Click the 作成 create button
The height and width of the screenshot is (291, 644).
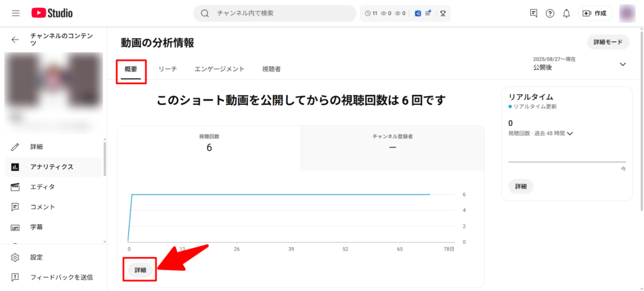tap(594, 13)
